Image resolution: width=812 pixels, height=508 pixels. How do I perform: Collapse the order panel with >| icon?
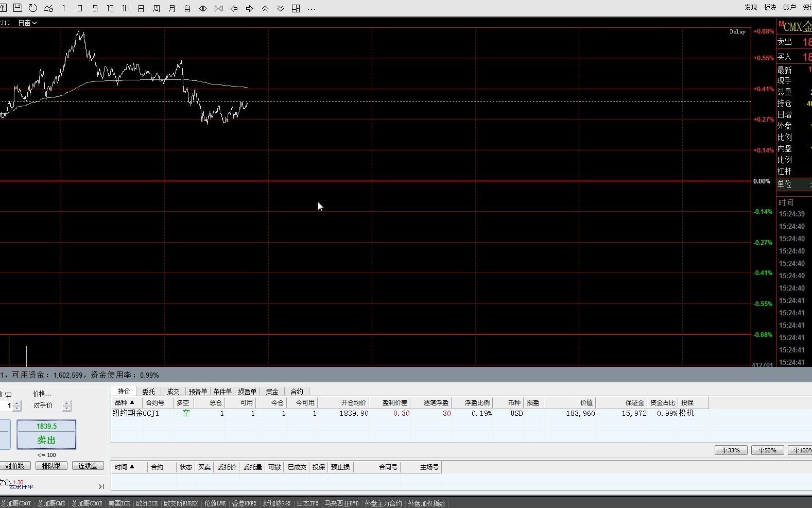(101, 486)
